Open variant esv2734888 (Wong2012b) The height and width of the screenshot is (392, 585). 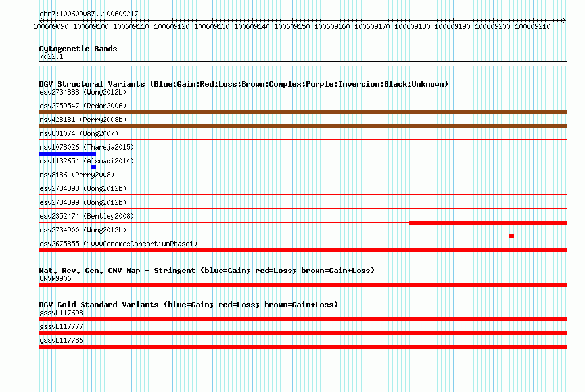83,92
